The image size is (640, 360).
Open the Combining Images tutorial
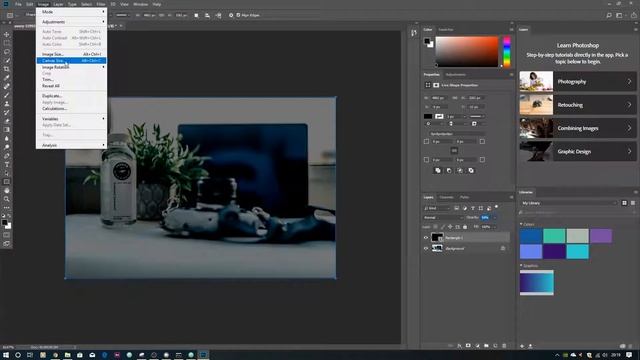[x=578, y=128]
